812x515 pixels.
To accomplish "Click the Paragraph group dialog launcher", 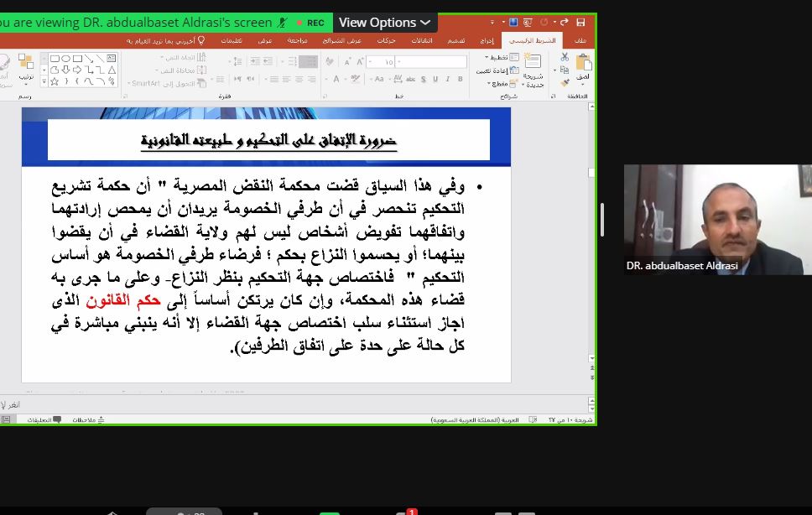I will [125, 96].
